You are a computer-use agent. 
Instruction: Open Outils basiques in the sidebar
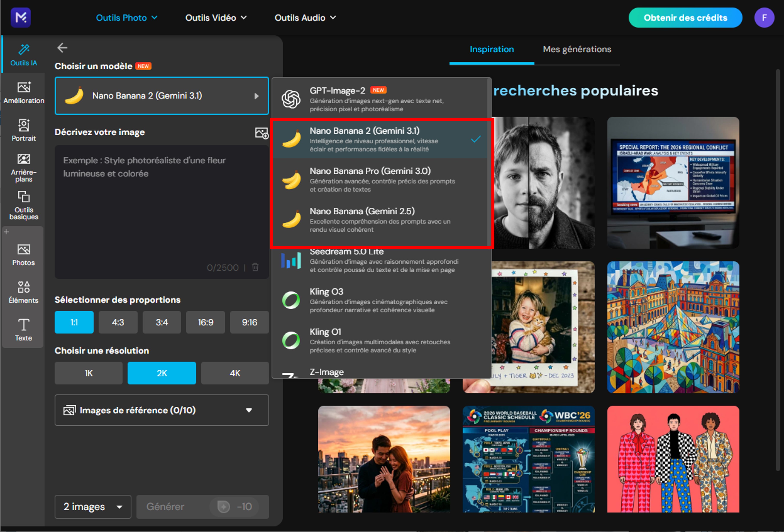click(24, 205)
